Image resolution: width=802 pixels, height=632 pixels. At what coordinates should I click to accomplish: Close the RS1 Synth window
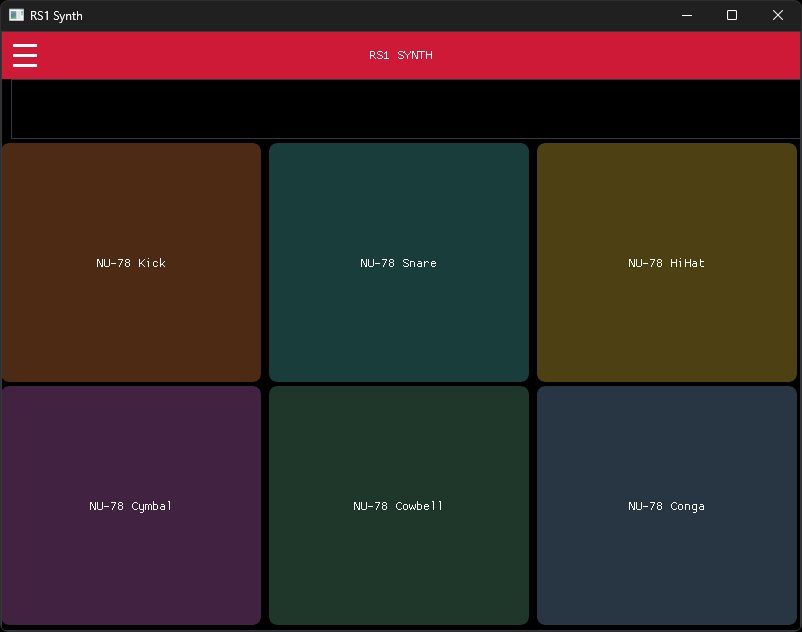tap(777, 15)
